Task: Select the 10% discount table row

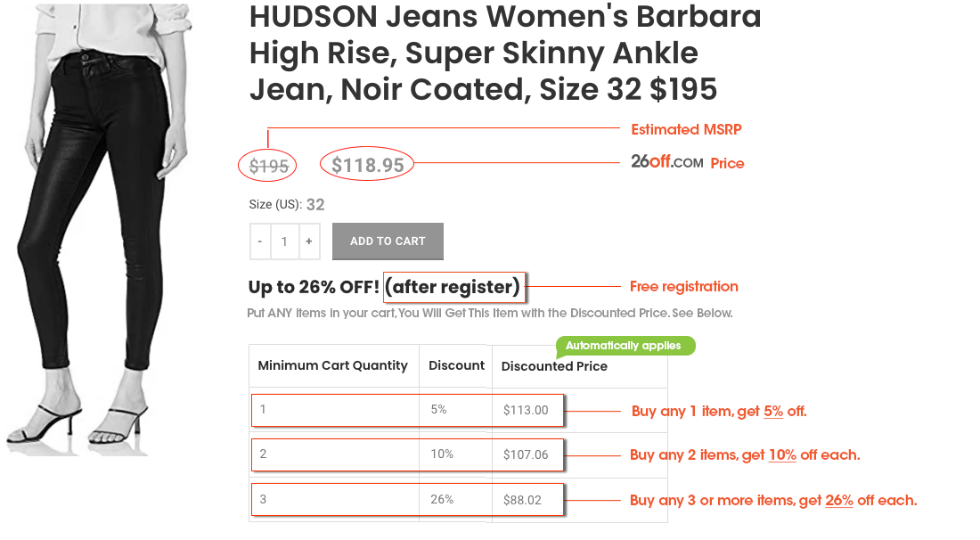Action: 407,454
